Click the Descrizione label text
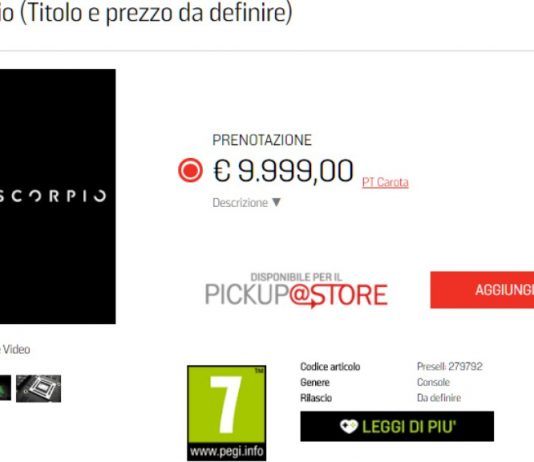Image resolution: width=534 pixels, height=462 pixels. [x=240, y=203]
